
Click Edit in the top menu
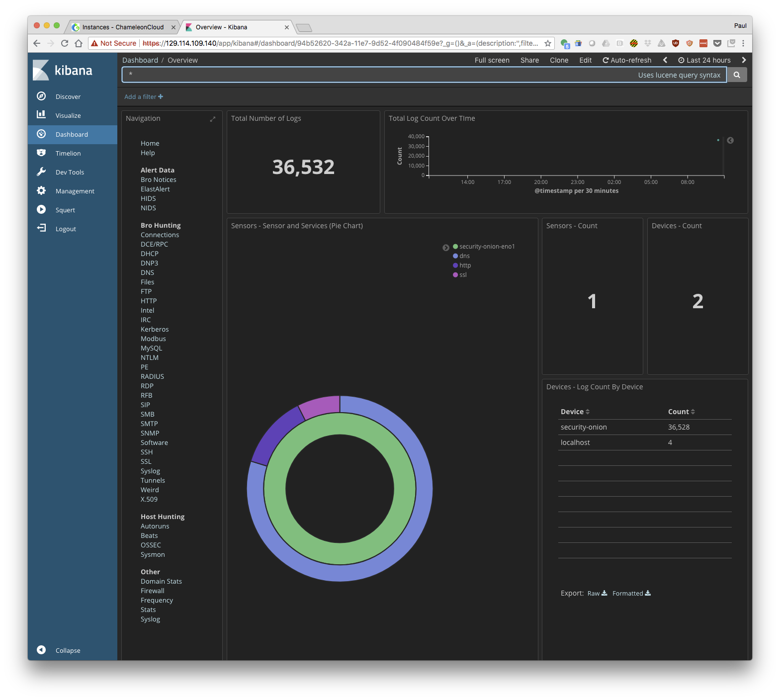pyautogui.click(x=585, y=60)
